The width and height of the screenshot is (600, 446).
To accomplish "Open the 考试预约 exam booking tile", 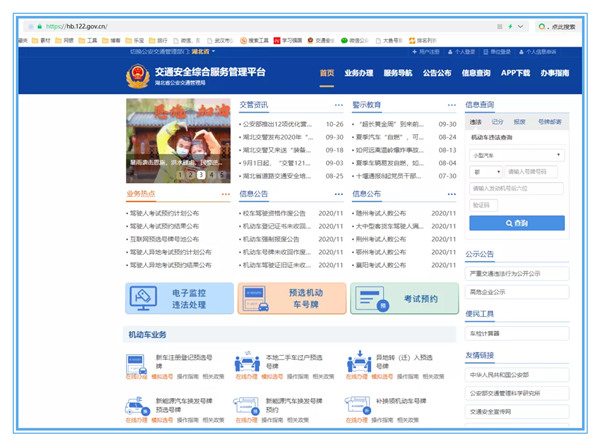I will click(x=404, y=298).
